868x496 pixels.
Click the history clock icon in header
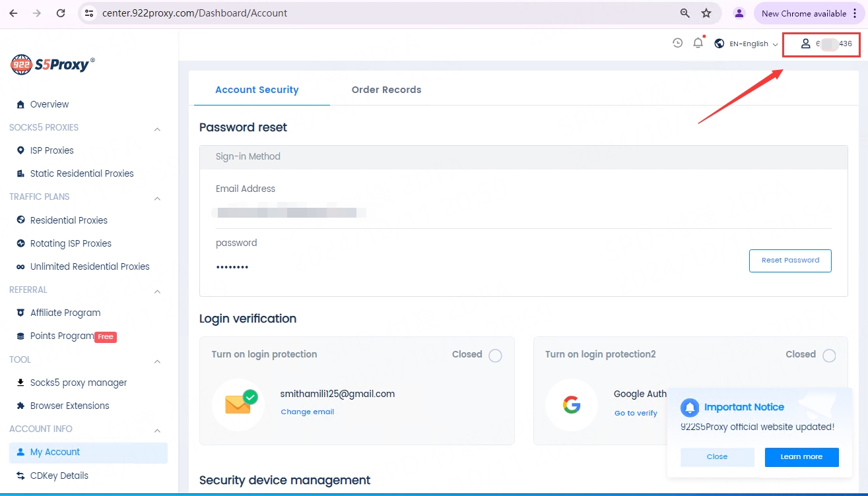point(677,44)
